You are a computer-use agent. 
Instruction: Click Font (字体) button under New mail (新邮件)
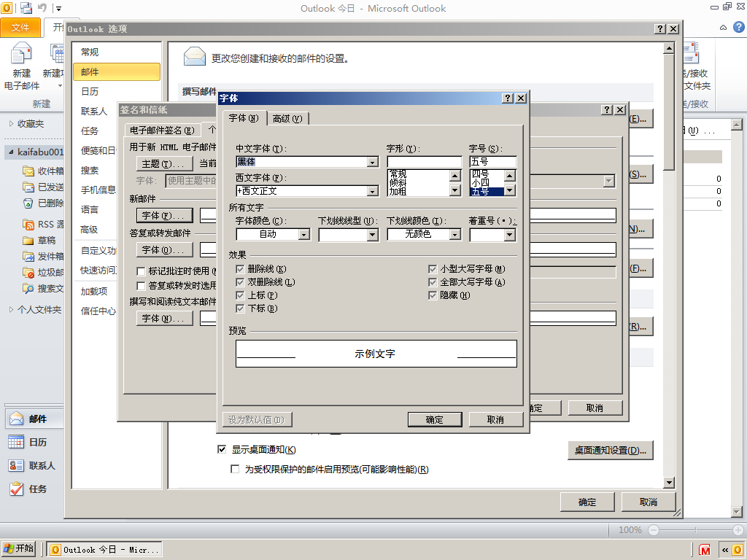click(x=164, y=216)
